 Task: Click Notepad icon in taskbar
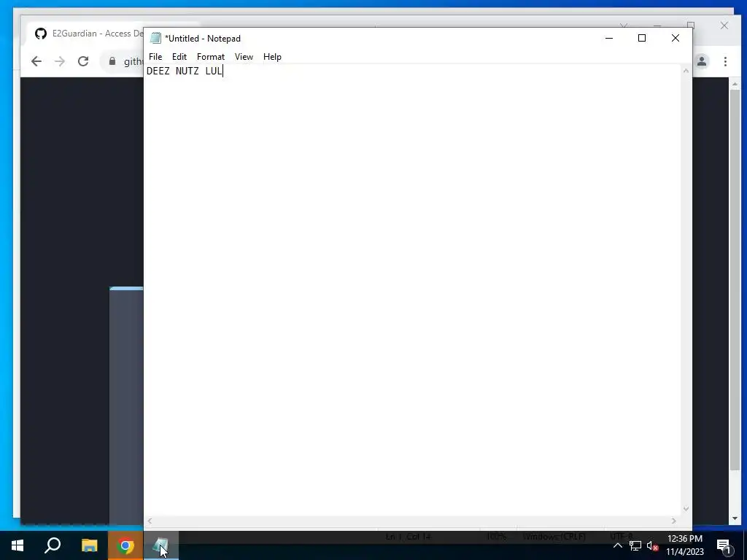[x=161, y=545]
